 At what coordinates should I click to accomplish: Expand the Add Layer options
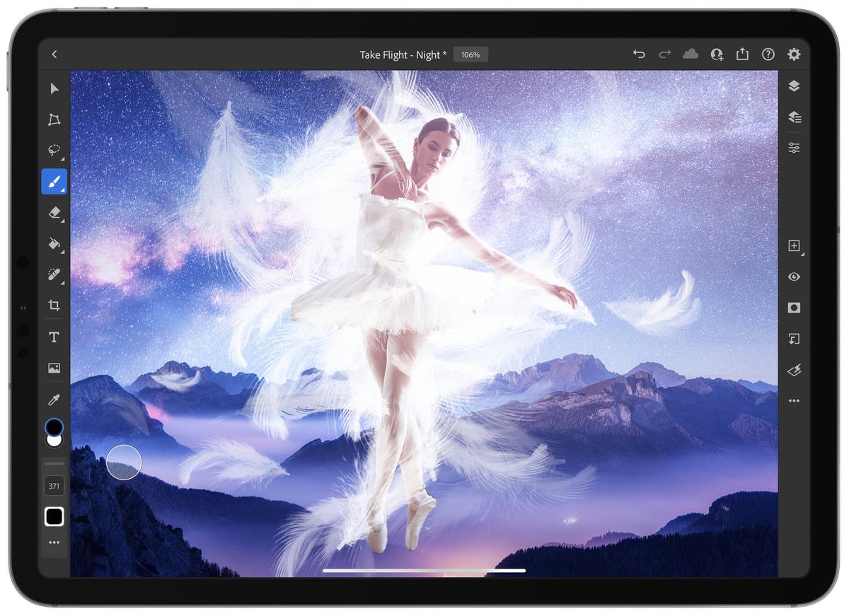click(x=794, y=246)
